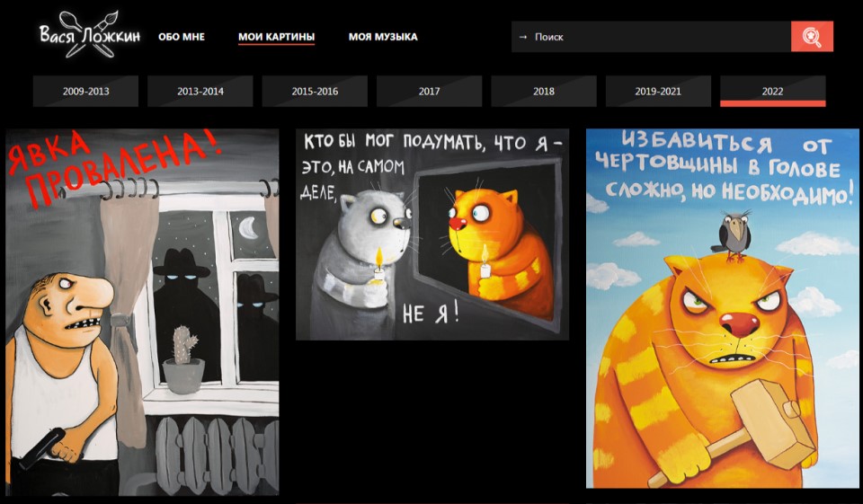Select the Мои картины menu item
The width and height of the screenshot is (863, 504).
(276, 37)
